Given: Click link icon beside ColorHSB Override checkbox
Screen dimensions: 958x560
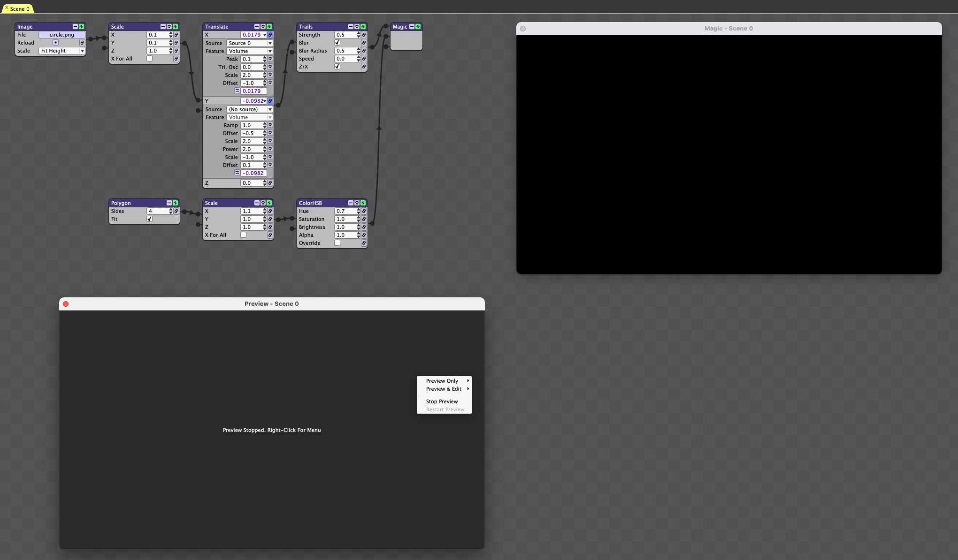Looking at the screenshot, I should pos(364,243).
